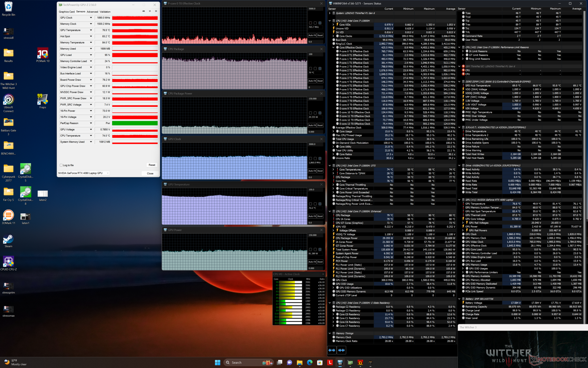The width and height of the screenshot is (588, 368).
Task: Click Auto Fit in CPU Package graph
Action: [312, 81]
